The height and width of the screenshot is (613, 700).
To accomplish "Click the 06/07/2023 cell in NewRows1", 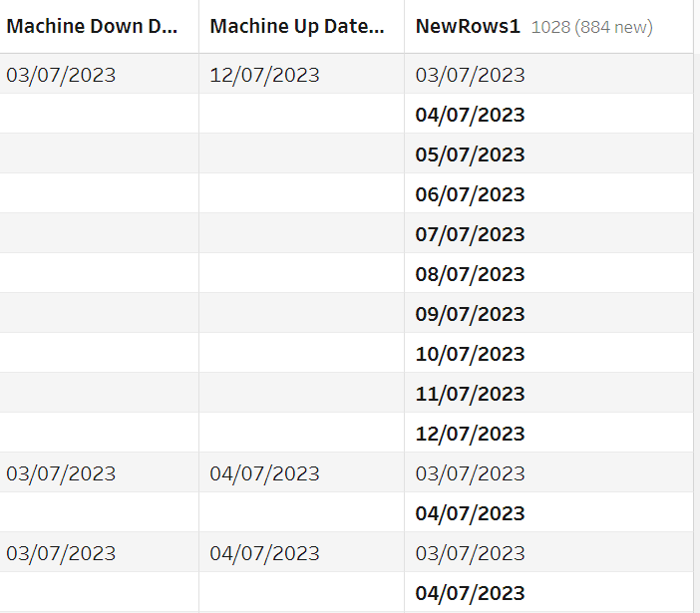I will (x=470, y=194).
